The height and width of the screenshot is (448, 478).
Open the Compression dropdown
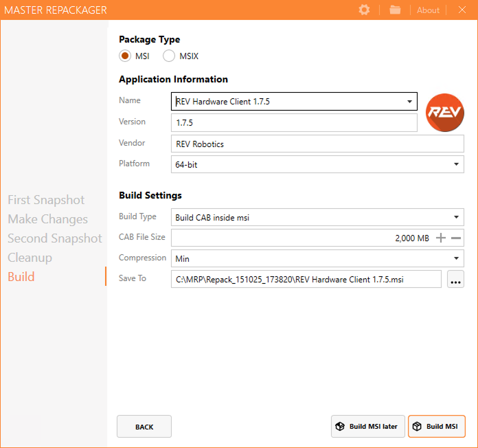pyautogui.click(x=456, y=259)
